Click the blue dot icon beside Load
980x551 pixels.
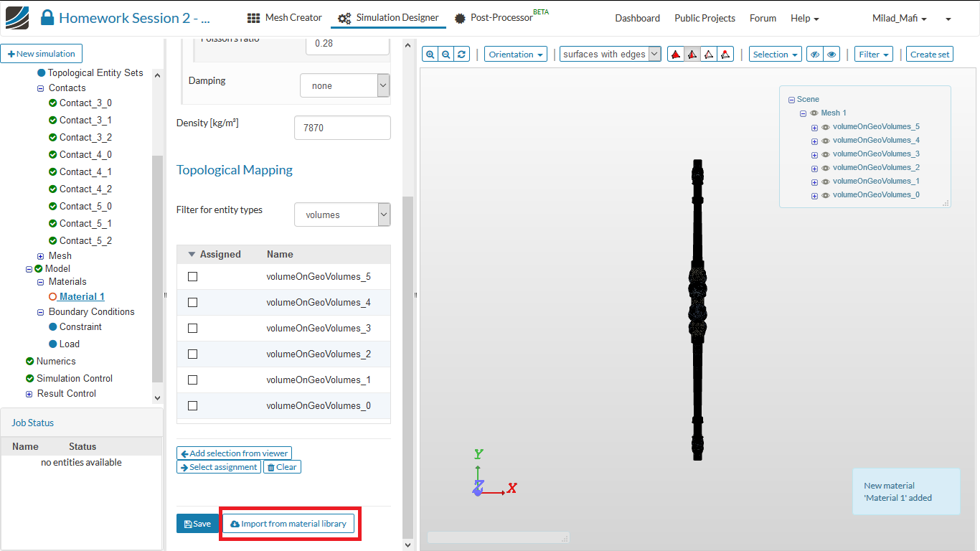53,344
